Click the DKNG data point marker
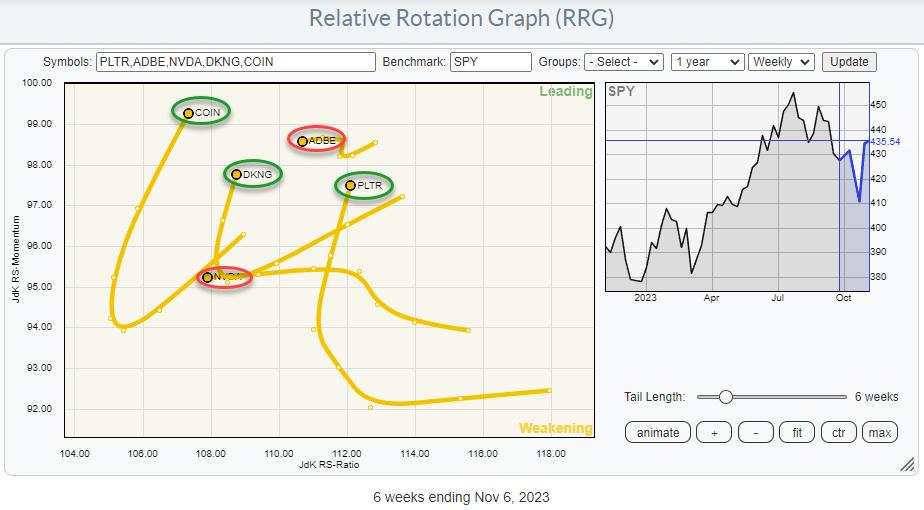The height and width of the screenshot is (510, 924). click(x=237, y=175)
